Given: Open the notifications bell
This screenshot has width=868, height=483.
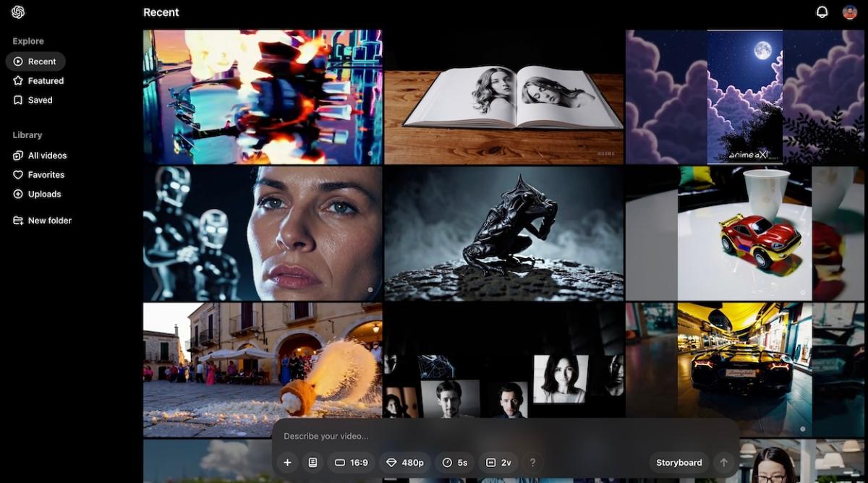Looking at the screenshot, I should pos(822,12).
